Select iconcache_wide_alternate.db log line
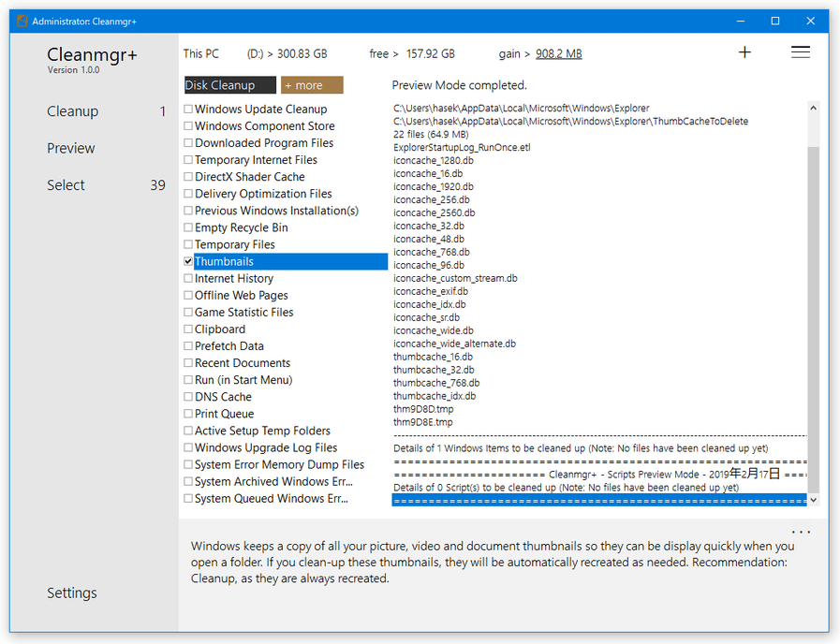Image resolution: width=840 pixels, height=644 pixels. pyautogui.click(x=454, y=344)
